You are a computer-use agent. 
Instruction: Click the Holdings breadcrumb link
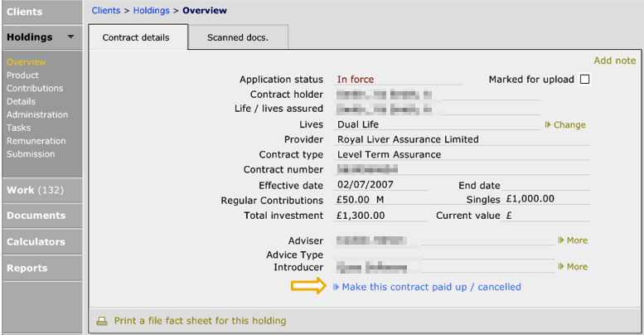[151, 11]
